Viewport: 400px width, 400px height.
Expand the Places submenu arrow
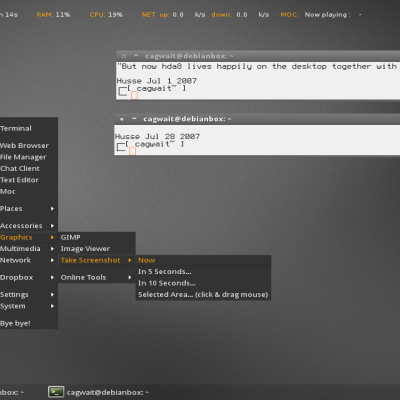point(52,209)
